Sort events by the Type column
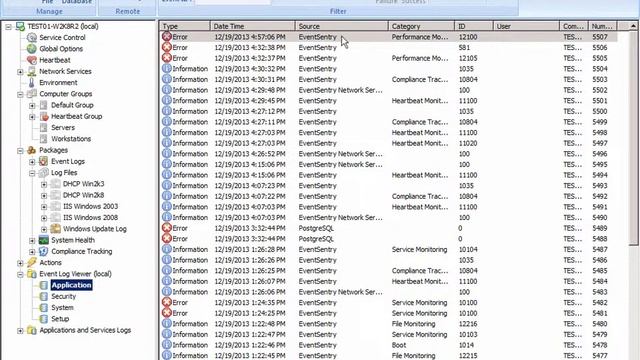 point(184,26)
